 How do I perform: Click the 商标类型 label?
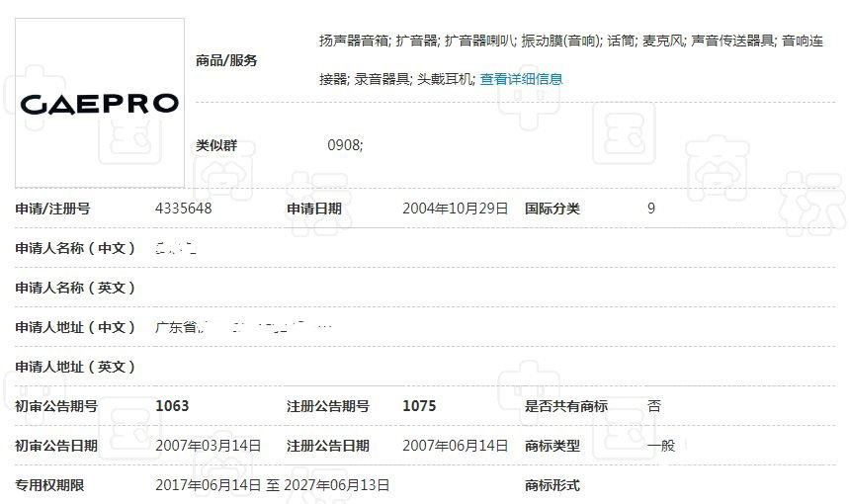click(x=552, y=446)
